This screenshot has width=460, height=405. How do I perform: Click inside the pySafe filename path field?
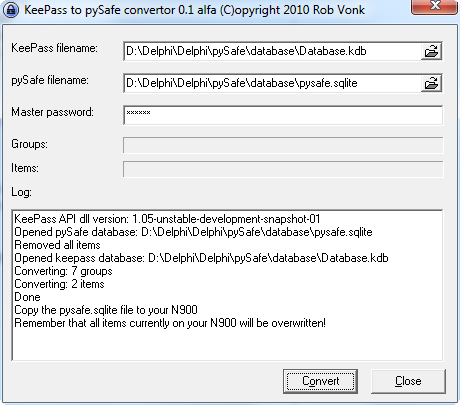pos(272,83)
